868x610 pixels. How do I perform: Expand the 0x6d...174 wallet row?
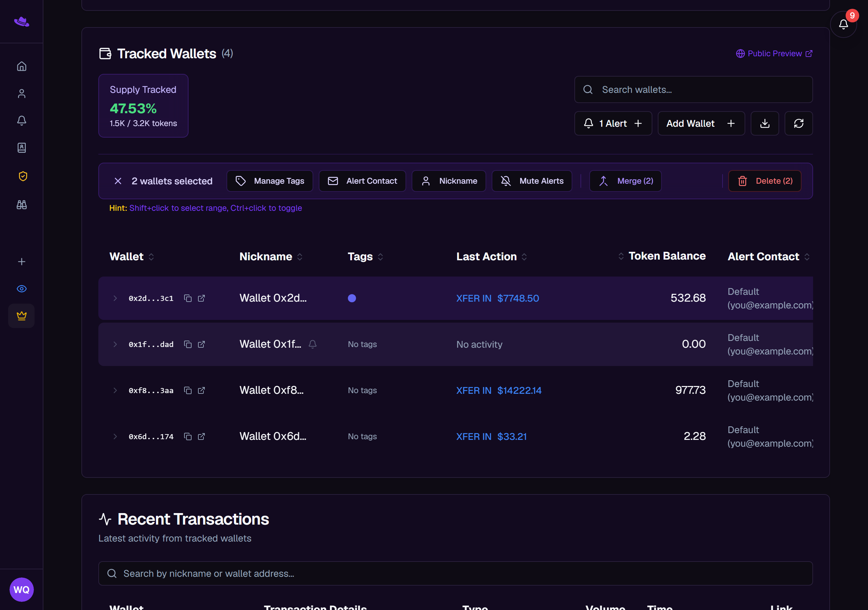coord(115,436)
